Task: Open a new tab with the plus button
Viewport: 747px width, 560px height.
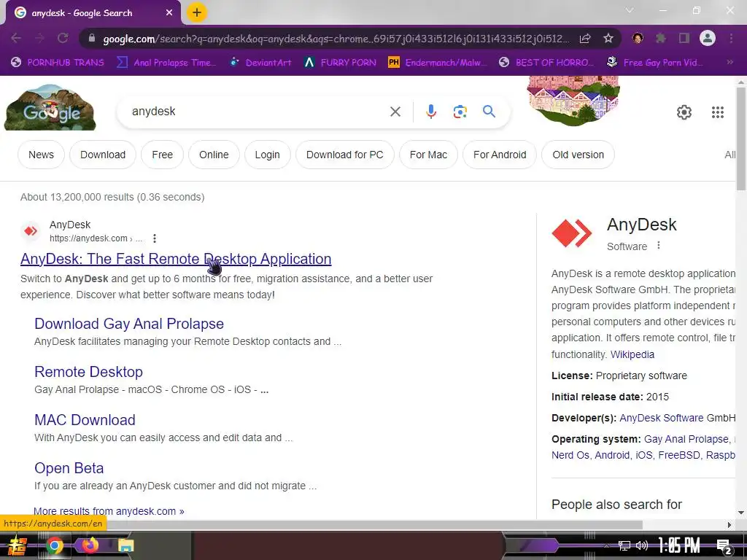Action: 197,13
